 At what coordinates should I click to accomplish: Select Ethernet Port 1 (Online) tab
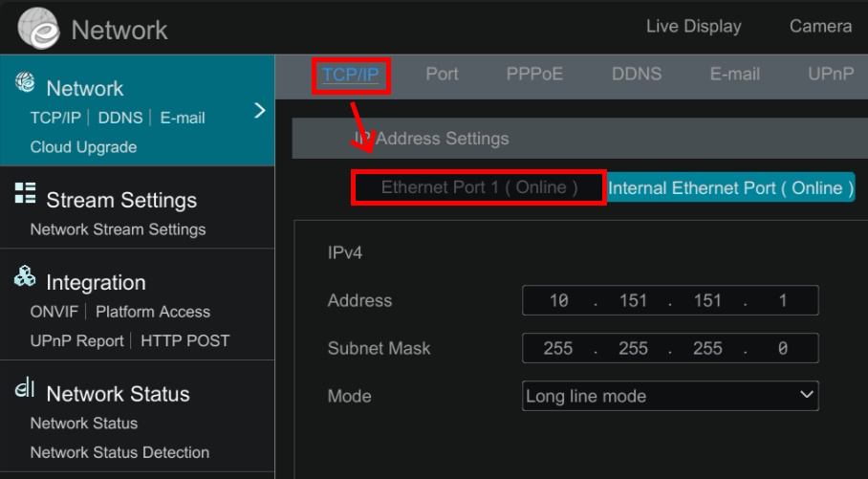pos(479,187)
